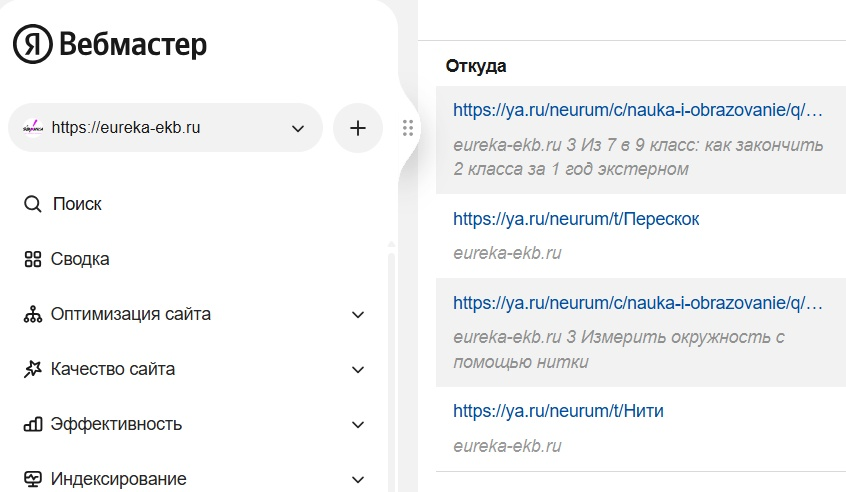Viewport: 846px width, 492px height.
Task: Click the Откуда column header
Action: click(476, 66)
